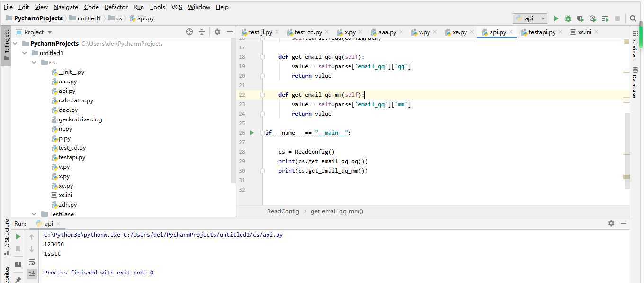Hide the Run tool window
The image size is (644, 283).
[624, 223]
